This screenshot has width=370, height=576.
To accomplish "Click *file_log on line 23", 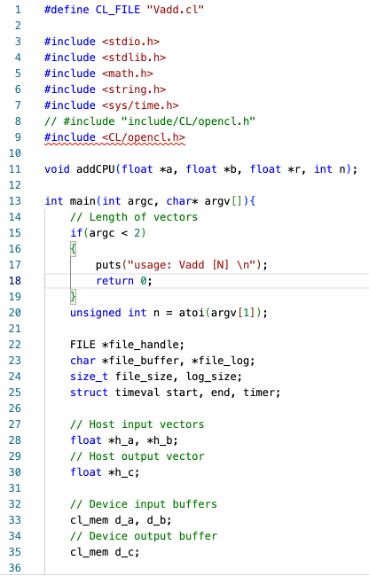I will [220, 361].
